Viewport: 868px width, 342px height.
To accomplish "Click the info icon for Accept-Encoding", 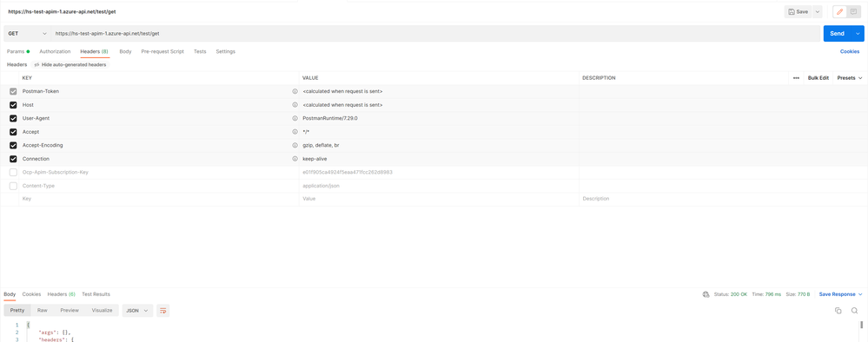I will pos(295,146).
